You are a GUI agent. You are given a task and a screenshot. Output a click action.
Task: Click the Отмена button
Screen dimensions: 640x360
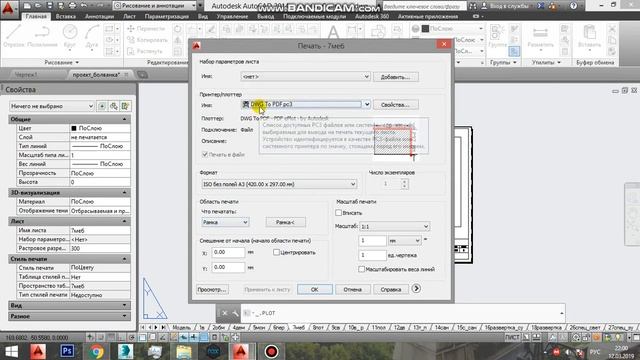coord(352,289)
